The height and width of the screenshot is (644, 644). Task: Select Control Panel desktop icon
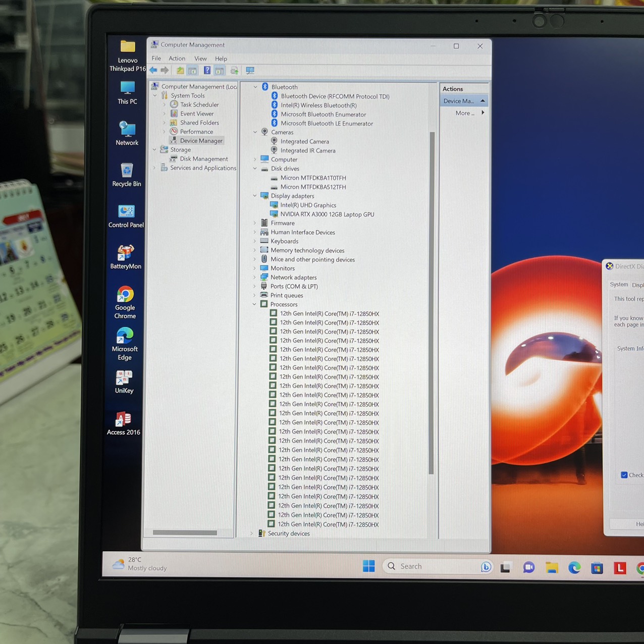[126, 216]
